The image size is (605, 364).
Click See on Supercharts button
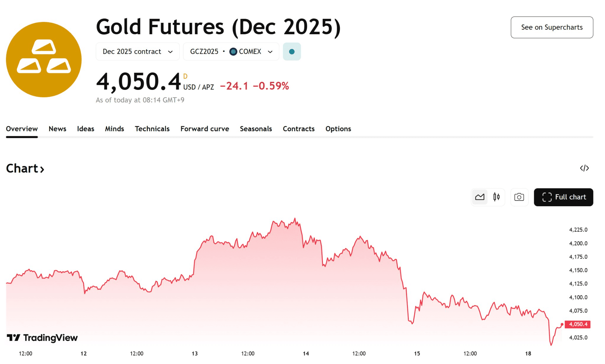click(x=552, y=27)
